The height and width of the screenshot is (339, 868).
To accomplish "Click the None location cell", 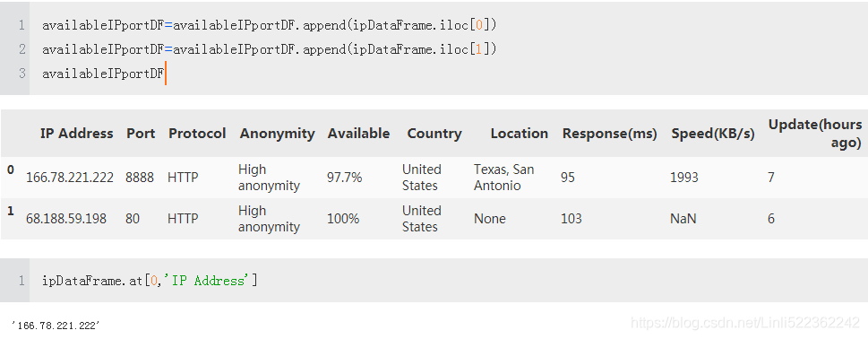I will (x=489, y=219).
